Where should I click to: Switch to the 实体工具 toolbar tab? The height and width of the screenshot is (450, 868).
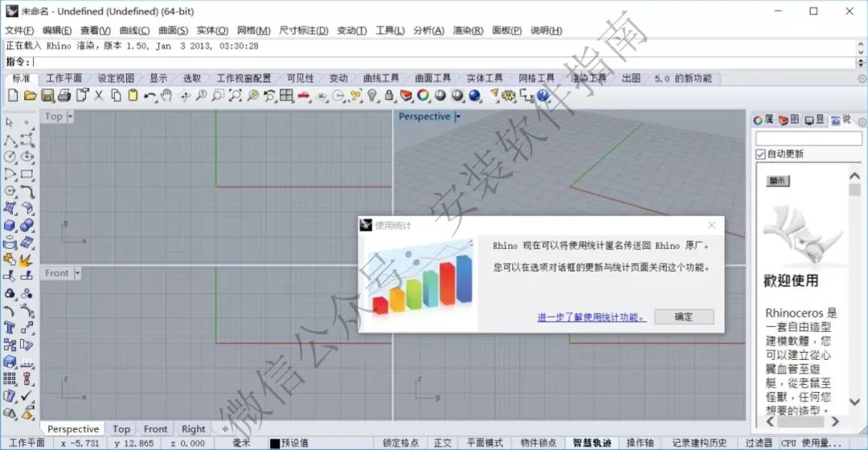click(x=485, y=79)
